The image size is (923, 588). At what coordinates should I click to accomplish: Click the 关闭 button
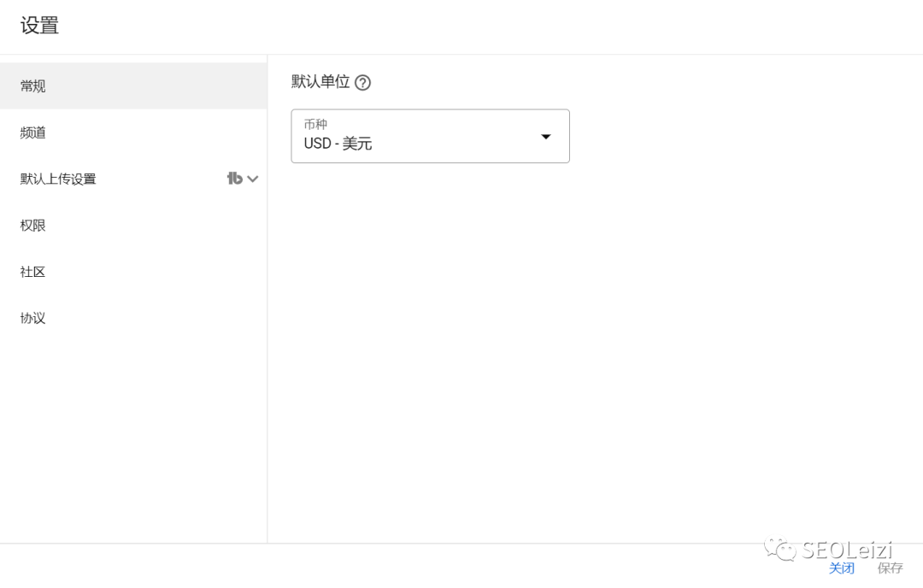pos(841,568)
